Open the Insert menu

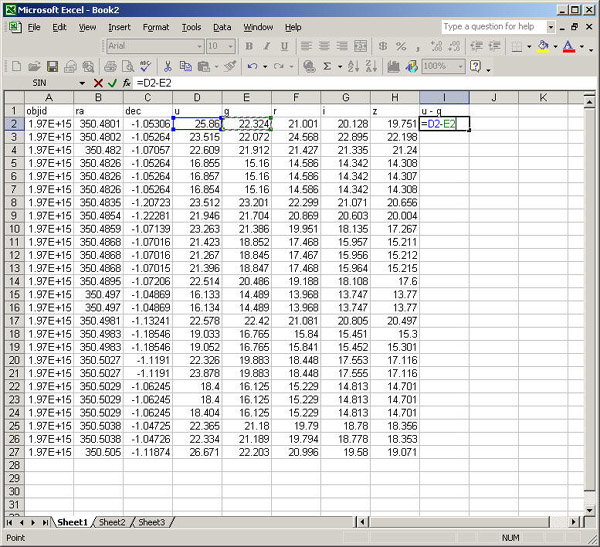[119, 27]
